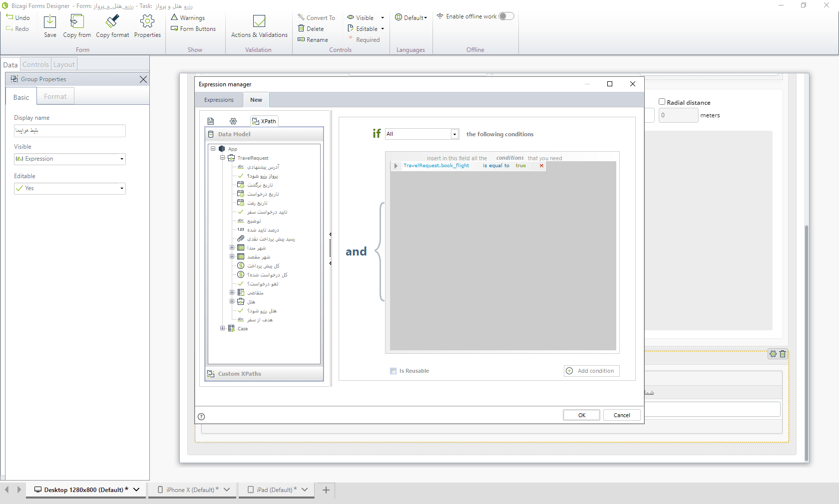The height and width of the screenshot is (504, 839).
Task: Expand the هتل tree node
Action: (232, 301)
